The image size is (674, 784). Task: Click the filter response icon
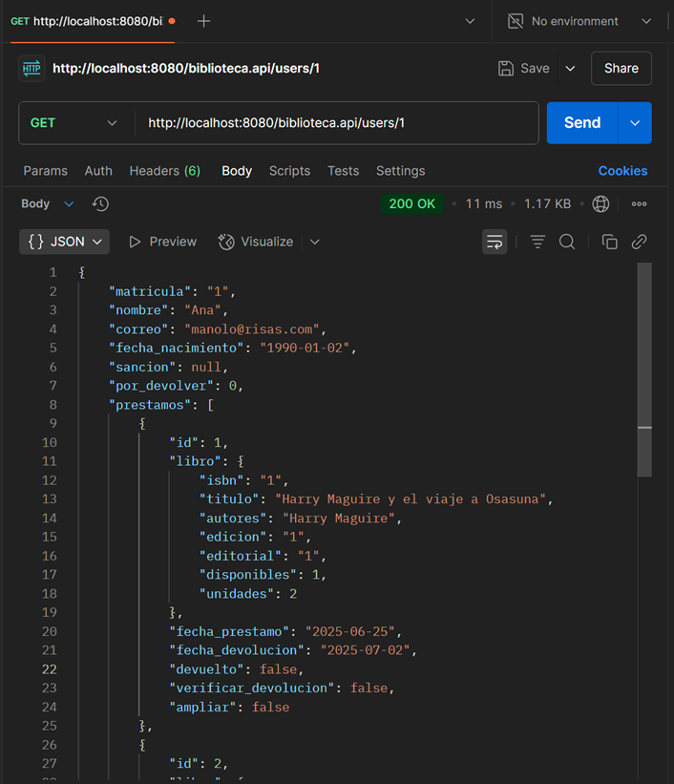click(x=537, y=242)
